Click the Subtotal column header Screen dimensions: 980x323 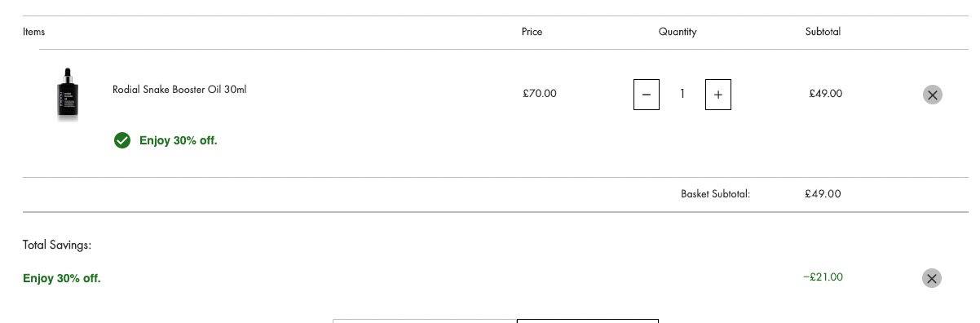click(x=823, y=32)
